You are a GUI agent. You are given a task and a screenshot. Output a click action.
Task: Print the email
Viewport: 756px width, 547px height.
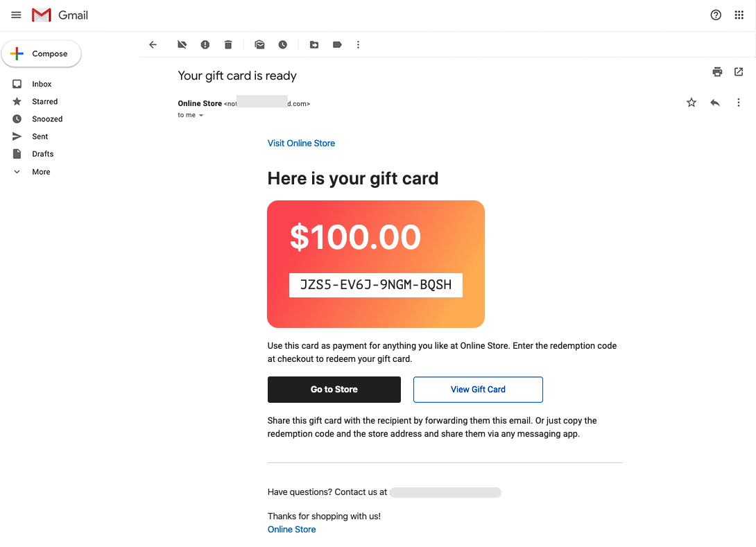click(716, 71)
